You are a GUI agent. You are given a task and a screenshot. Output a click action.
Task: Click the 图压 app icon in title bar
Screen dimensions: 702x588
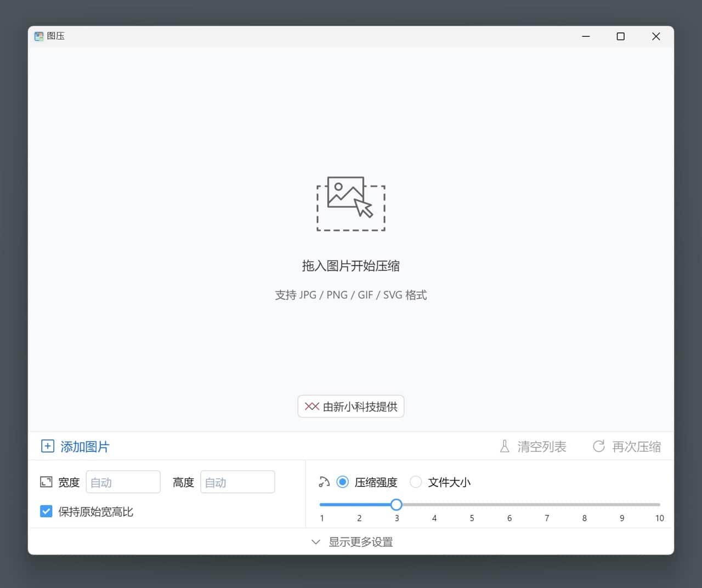click(39, 36)
